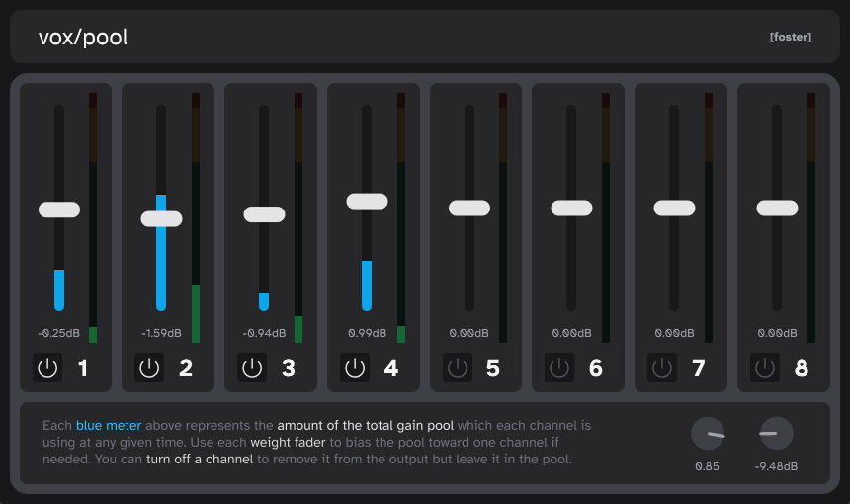Screen dimensions: 850x504
Task: Click the -0.94dB value on channel 3
Action: [264, 333]
